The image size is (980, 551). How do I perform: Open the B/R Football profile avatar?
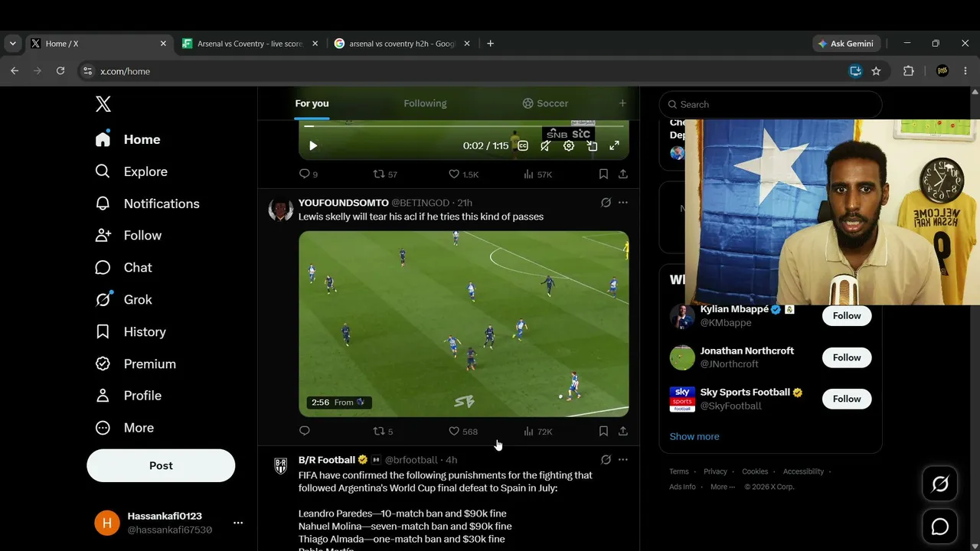(281, 466)
